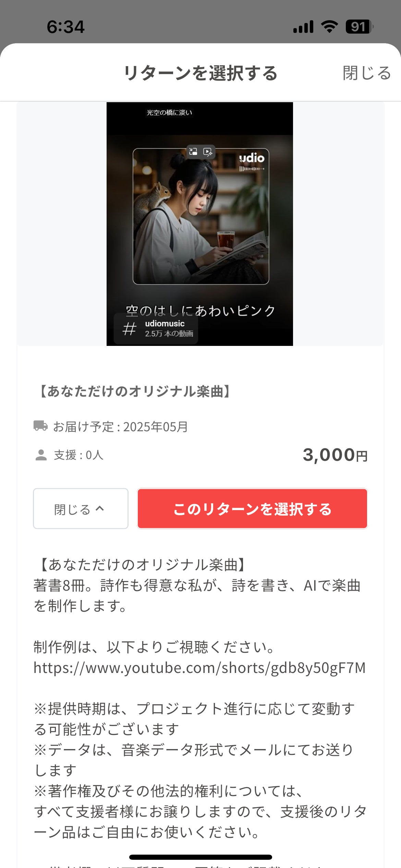Click the picture-in-picture icon on the video

pyautogui.click(x=193, y=152)
